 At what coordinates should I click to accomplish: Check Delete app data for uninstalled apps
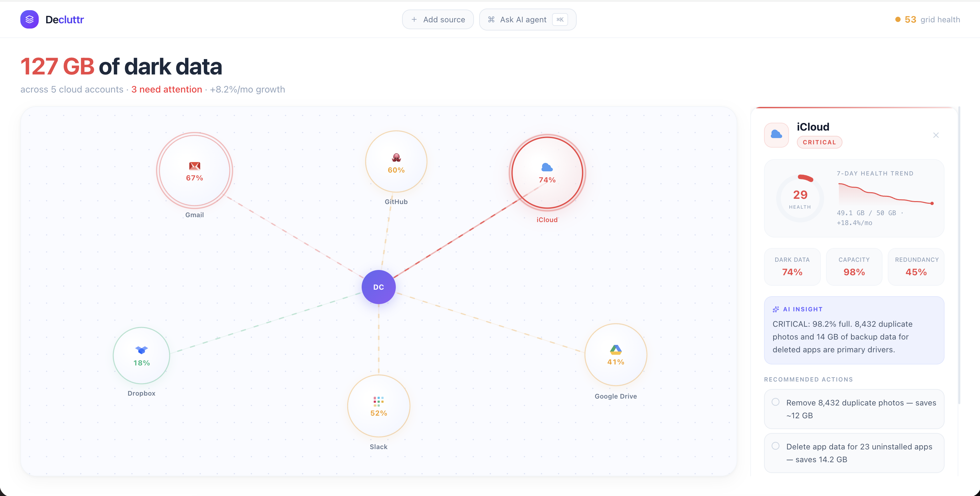click(x=775, y=446)
